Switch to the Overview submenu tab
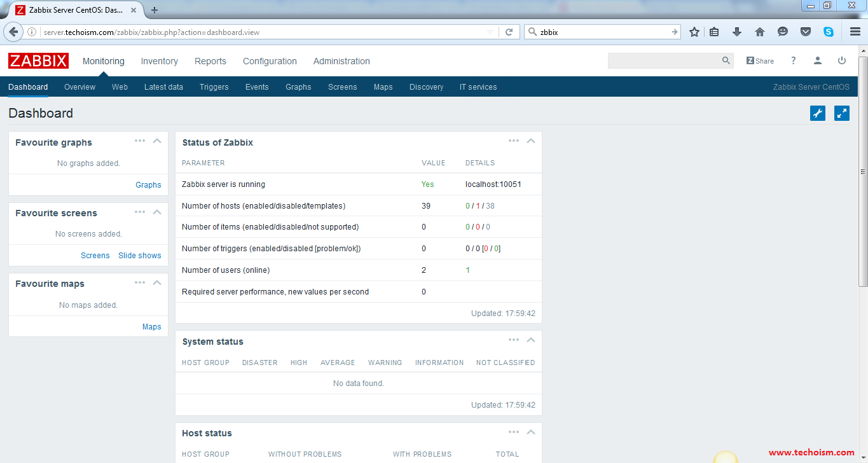The height and width of the screenshot is (463, 868). click(79, 87)
